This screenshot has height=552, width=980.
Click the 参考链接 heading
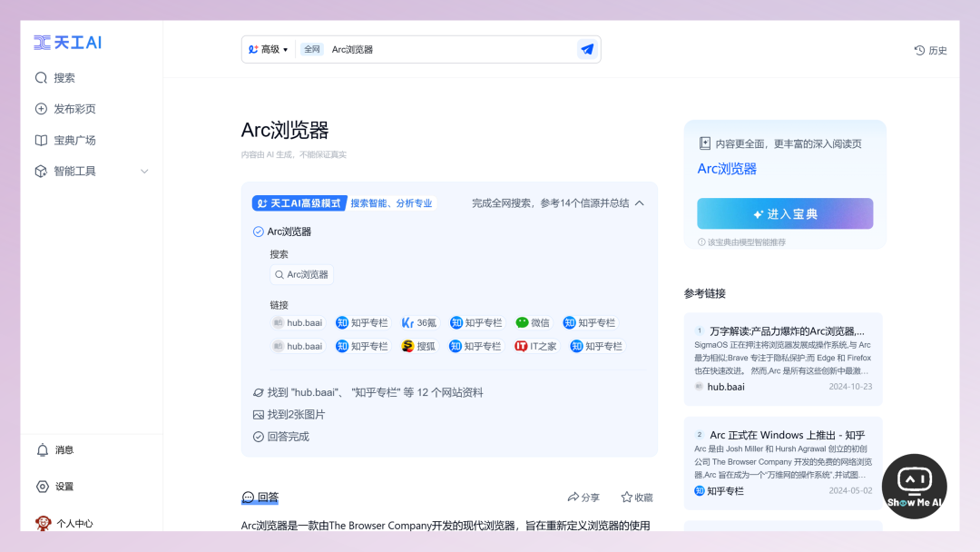(x=704, y=293)
